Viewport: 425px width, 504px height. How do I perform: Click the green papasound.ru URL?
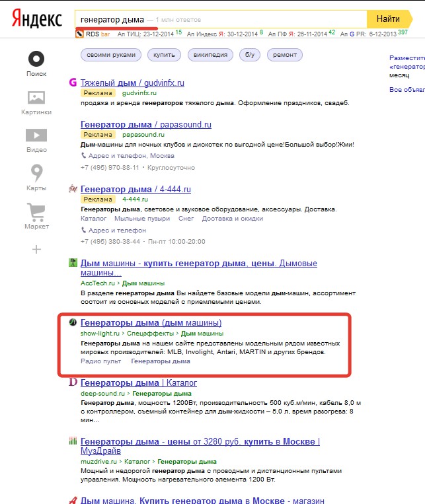143,135
